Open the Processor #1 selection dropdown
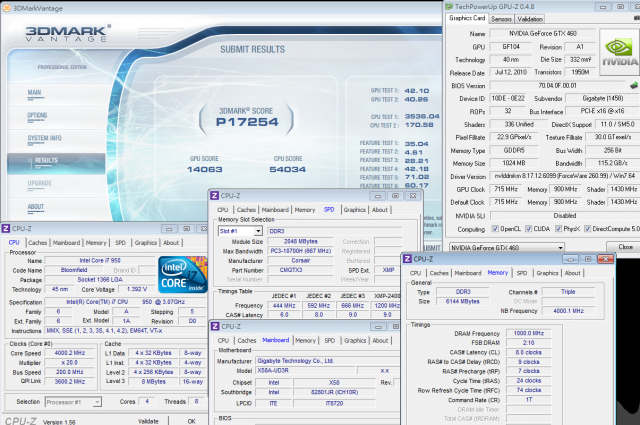The height and width of the screenshot is (425, 640). tap(73, 402)
